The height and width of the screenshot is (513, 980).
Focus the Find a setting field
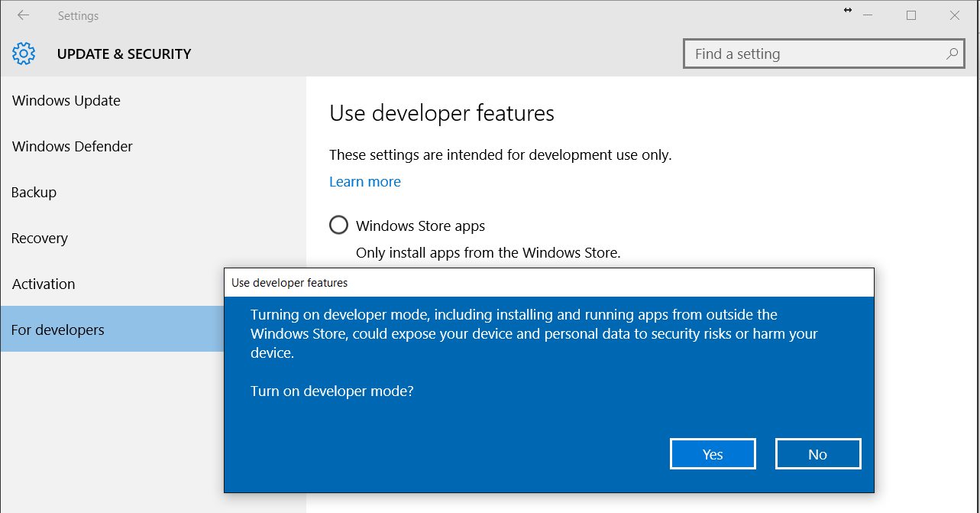pyautogui.click(x=823, y=54)
